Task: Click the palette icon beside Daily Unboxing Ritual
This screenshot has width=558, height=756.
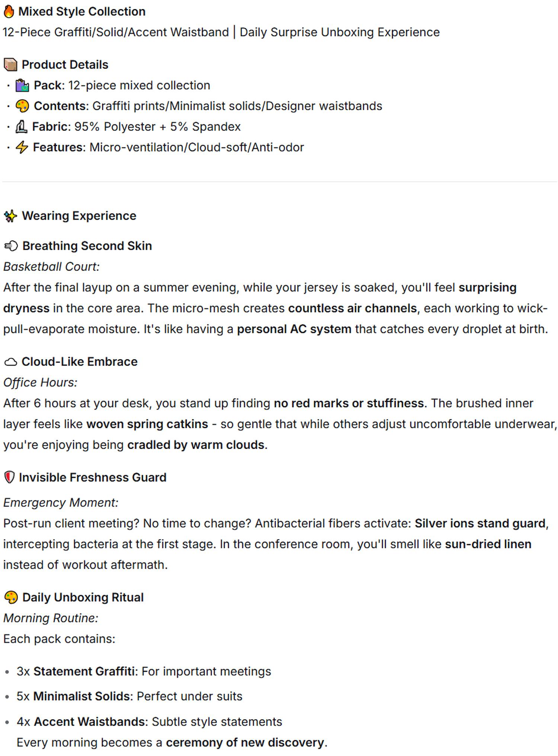Action: [x=11, y=598]
